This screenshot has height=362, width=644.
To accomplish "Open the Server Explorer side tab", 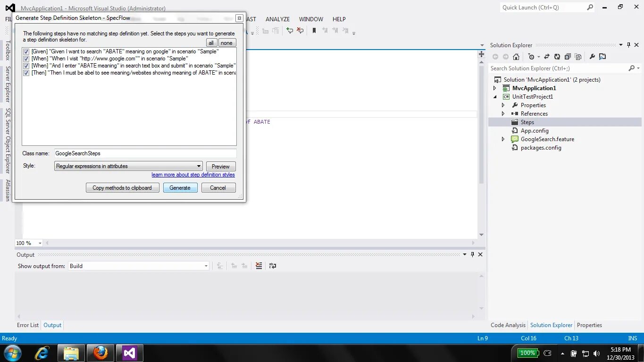I will pyautogui.click(x=8, y=84).
